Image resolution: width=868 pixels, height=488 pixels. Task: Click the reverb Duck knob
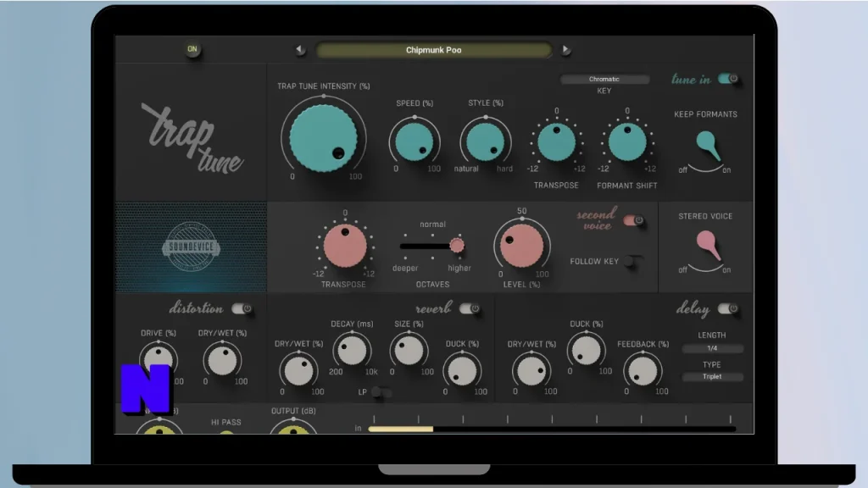462,370
